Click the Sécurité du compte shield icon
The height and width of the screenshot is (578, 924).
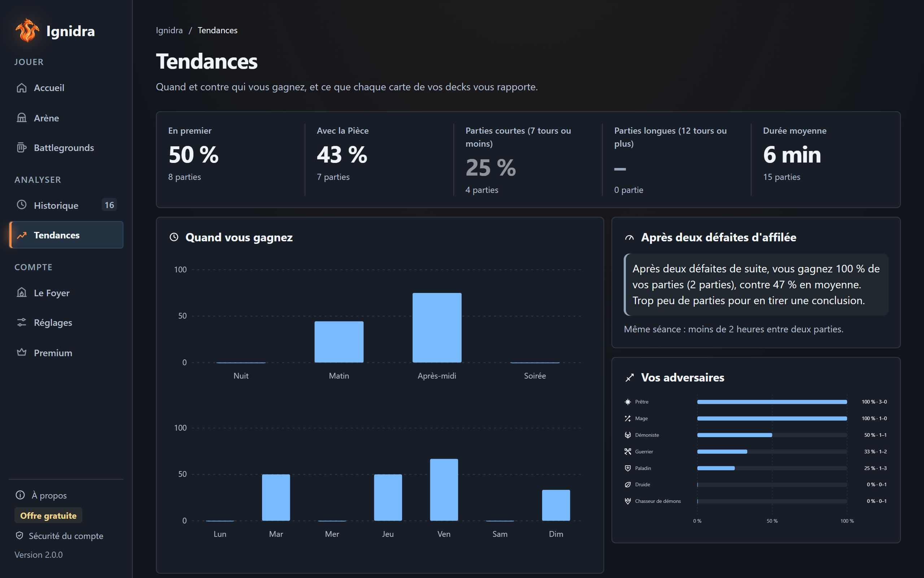pos(19,536)
